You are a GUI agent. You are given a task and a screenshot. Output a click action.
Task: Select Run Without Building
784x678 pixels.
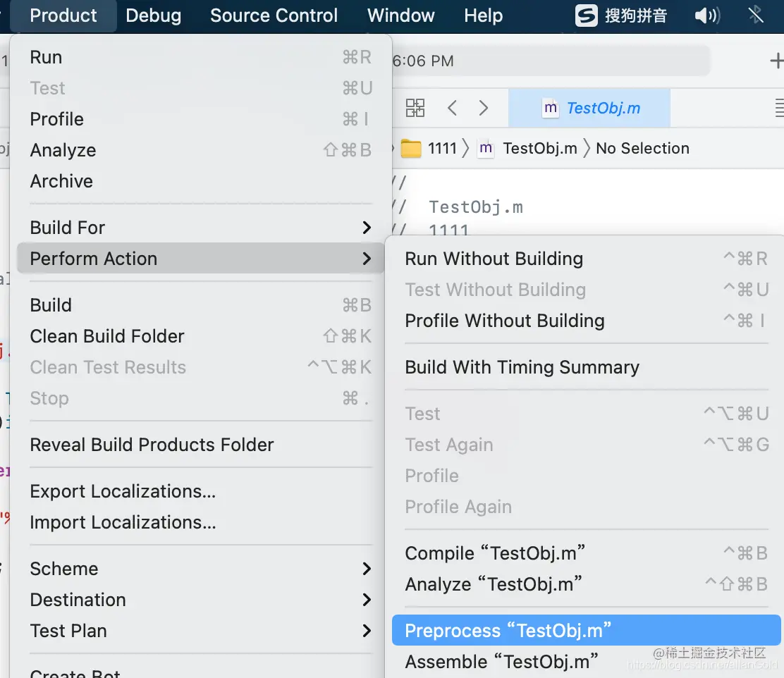(x=494, y=259)
